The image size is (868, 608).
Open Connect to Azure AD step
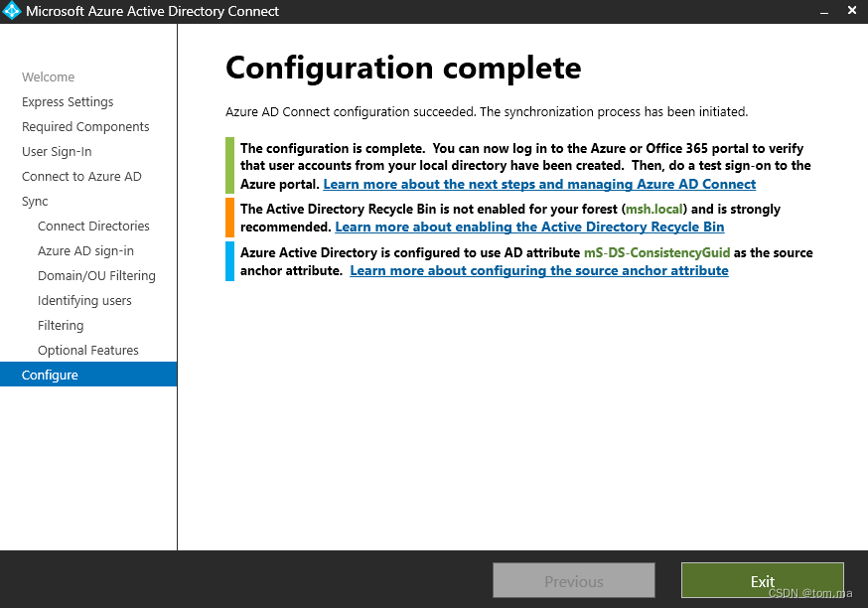(81, 177)
